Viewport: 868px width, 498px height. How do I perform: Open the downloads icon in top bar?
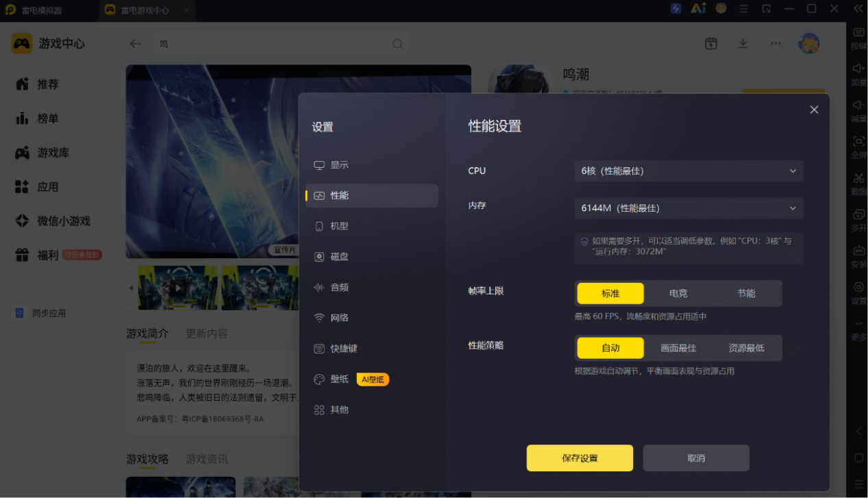tap(743, 43)
